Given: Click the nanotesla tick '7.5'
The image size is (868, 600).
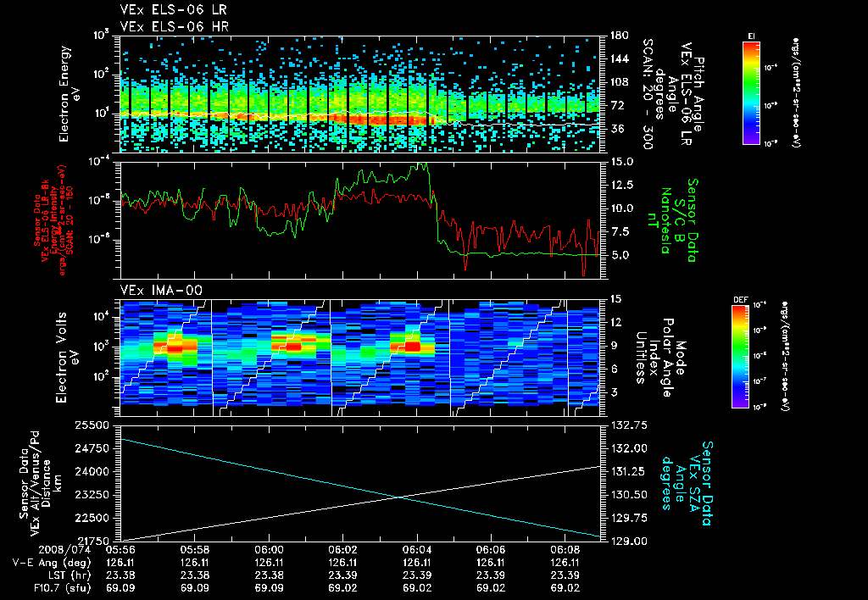Looking at the screenshot, I should [x=619, y=232].
